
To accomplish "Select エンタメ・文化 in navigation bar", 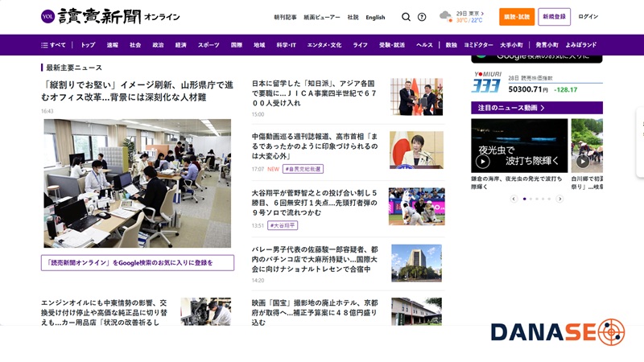I will tap(324, 45).
